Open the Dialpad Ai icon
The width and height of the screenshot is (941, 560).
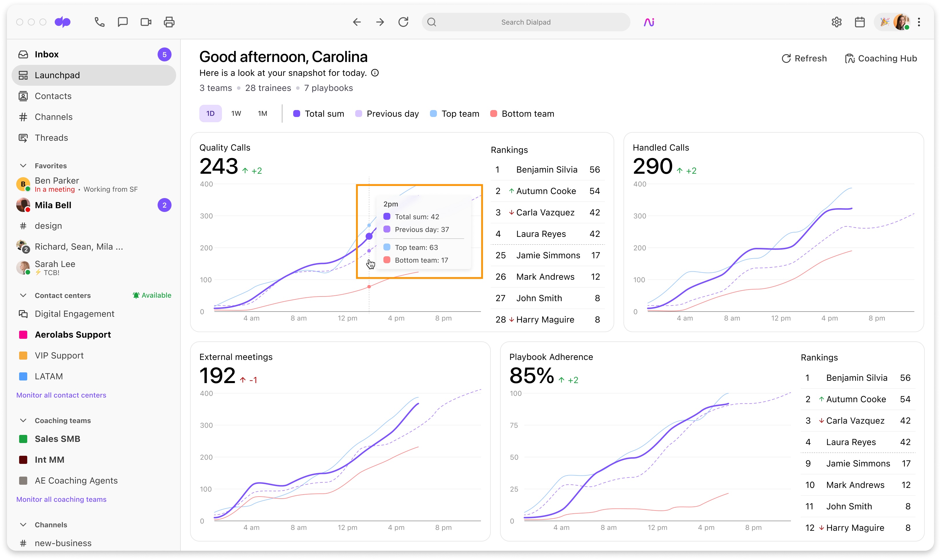(649, 22)
